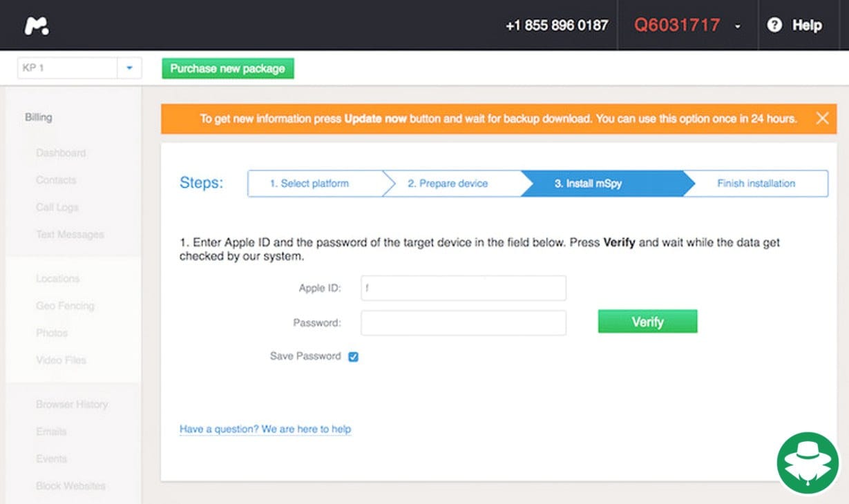Viewport: 849px width, 504px height.
Task: Open Text Messages in the sidebar
Action: click(70, 235)
